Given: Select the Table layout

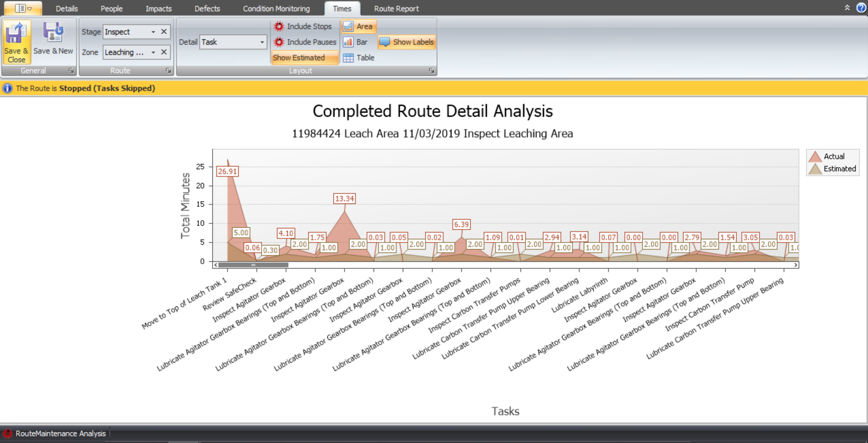Looking at the screenshot, I should coord(359,58).
